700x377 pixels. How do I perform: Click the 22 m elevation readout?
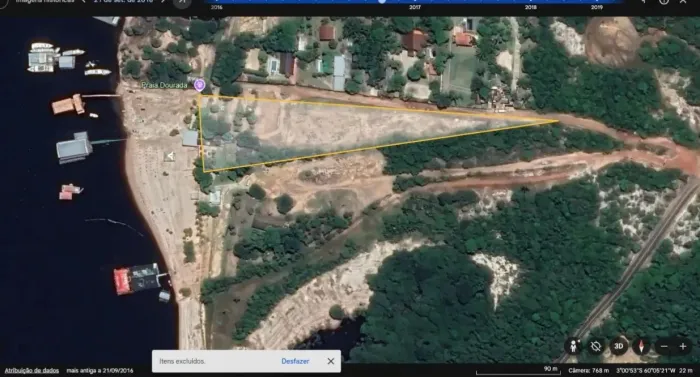click(x=686, y=370)
